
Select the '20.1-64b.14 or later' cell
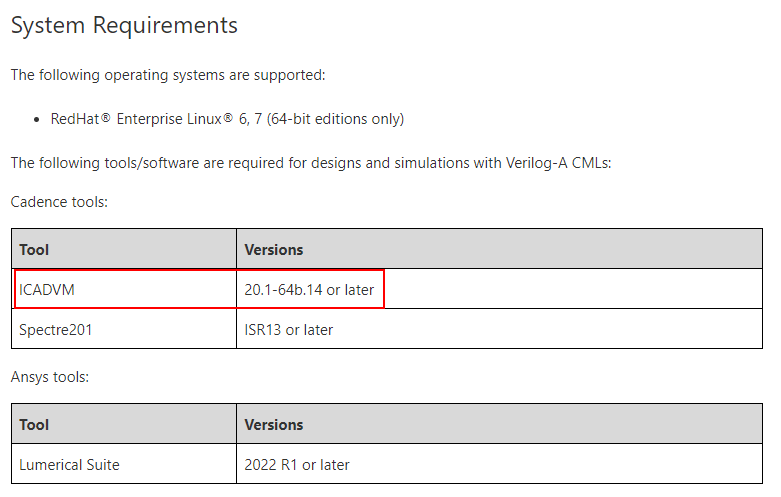pos(499,289)
